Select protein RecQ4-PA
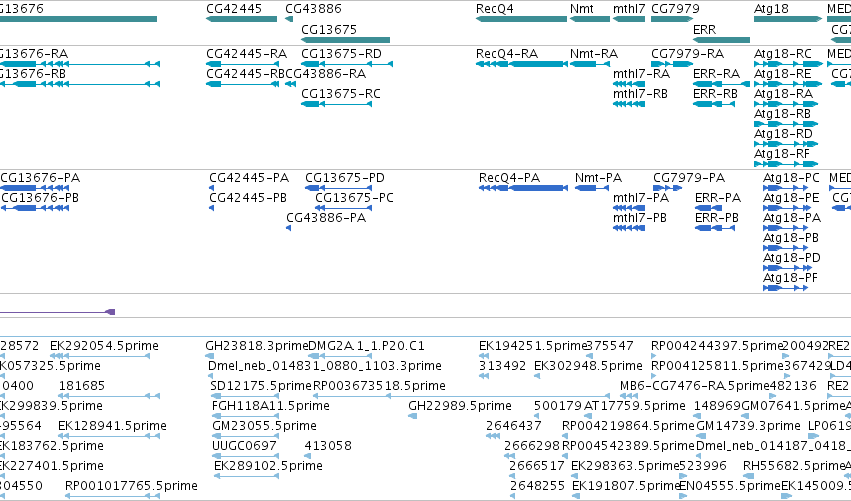The image size is (851, 501). [523, 188]
